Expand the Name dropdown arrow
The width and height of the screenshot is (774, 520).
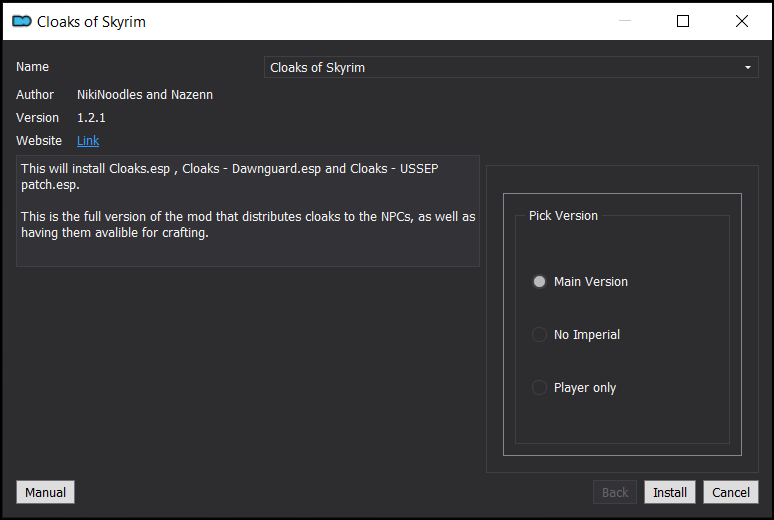tap(748, 67)
